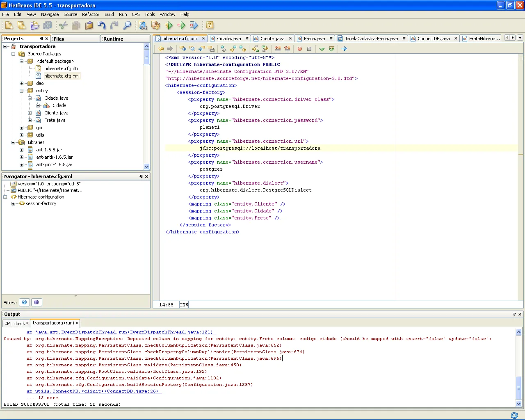Toggle the attributes filter button in Navigator
The image size is (525, 420).
point(25,302)
